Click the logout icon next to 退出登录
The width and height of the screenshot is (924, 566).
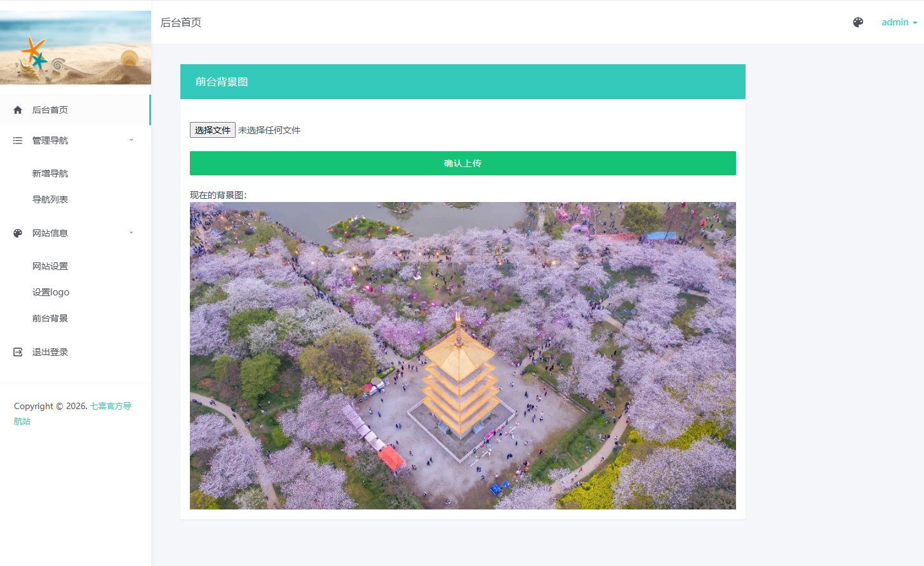coord(18,351)
